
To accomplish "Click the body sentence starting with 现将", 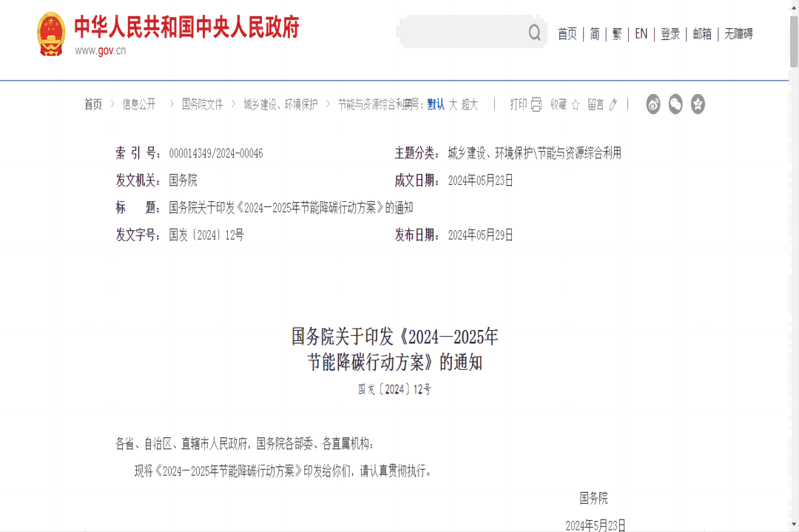I will click(284, 471).
